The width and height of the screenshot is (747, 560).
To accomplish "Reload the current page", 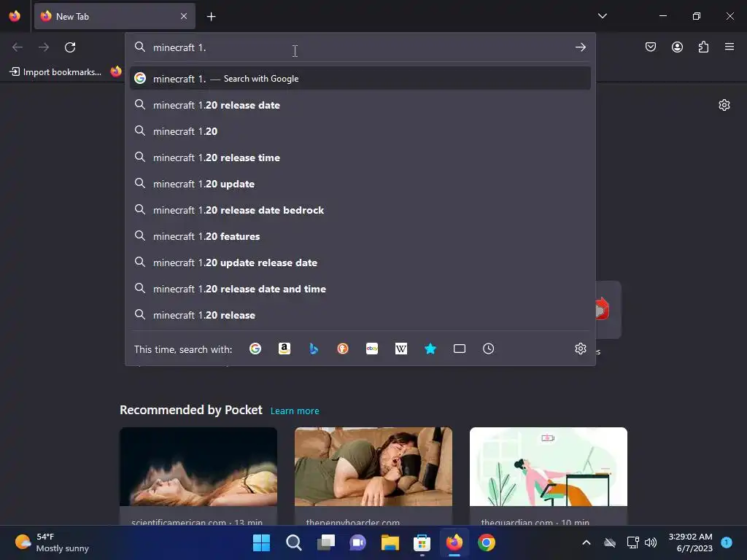I will pyautogui.click(x=70, y=47).
